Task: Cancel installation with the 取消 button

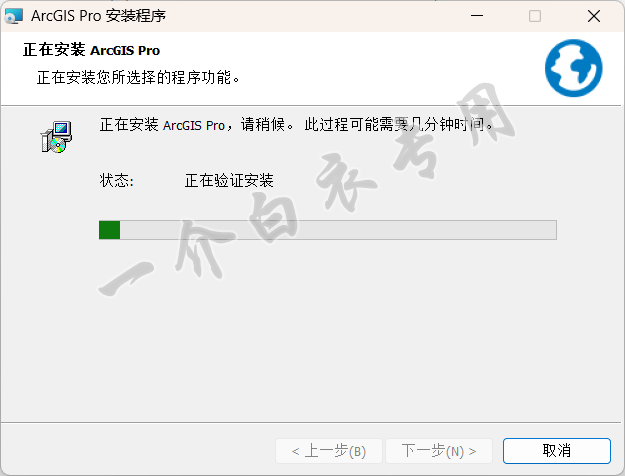Action: (x=556, y=451)
